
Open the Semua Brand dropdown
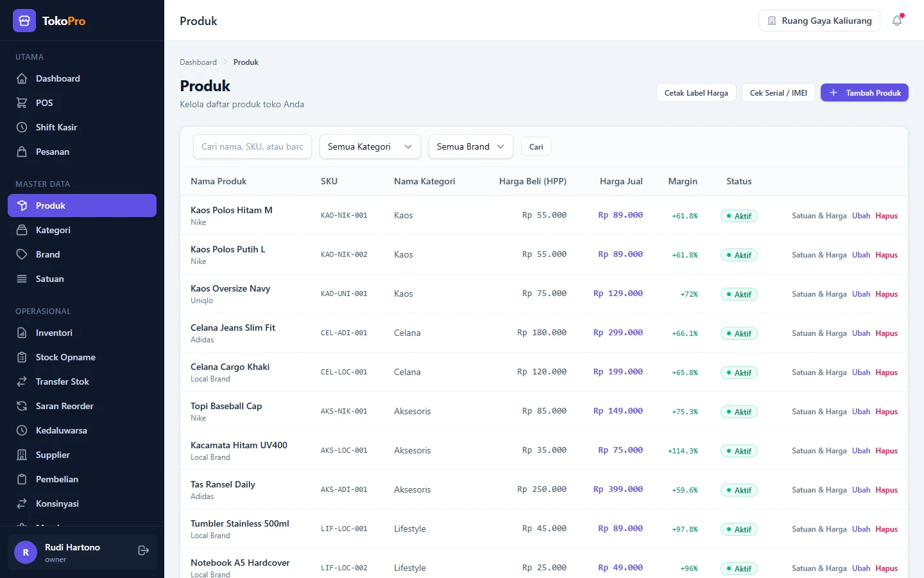click(470, 146)
